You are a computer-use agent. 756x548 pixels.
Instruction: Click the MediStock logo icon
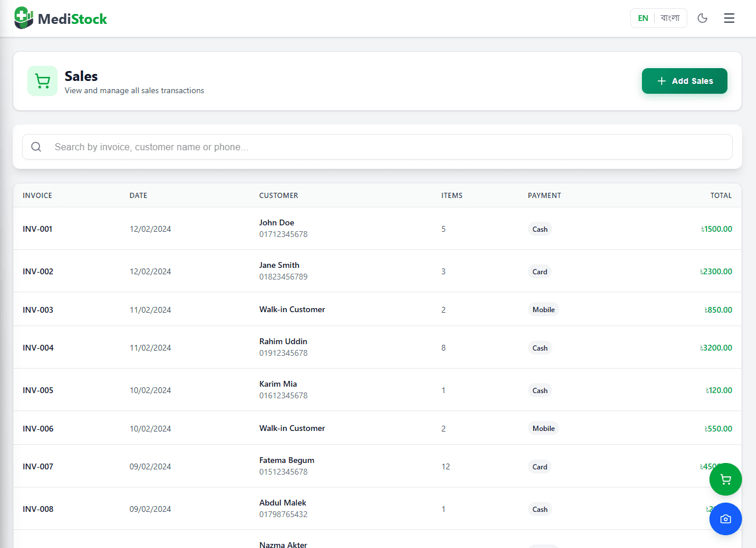(24, 18)
